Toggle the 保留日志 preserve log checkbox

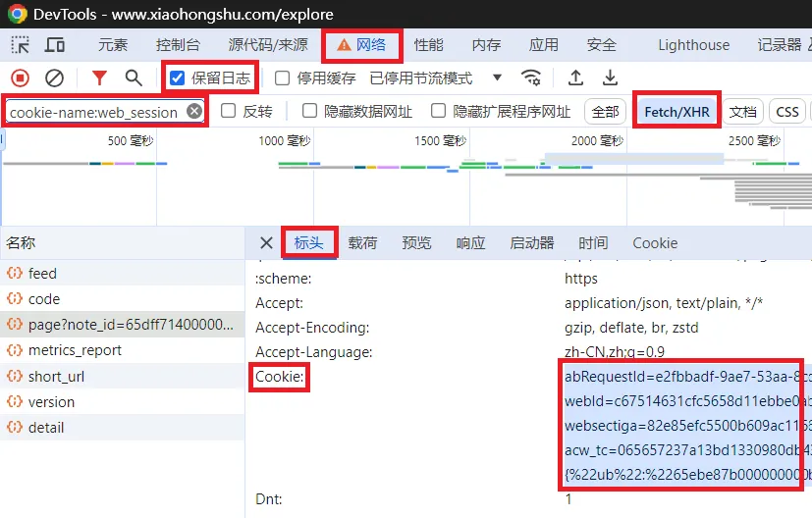(177, 78)
